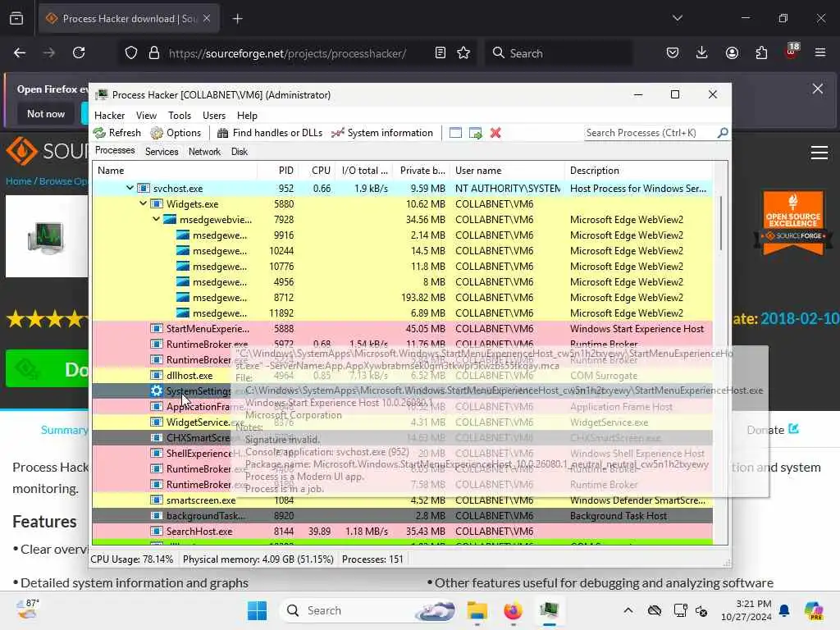This screenshot has width=840, height=630.
Task: Open SourceForge site hamburger menu
Action: (819, 153)
